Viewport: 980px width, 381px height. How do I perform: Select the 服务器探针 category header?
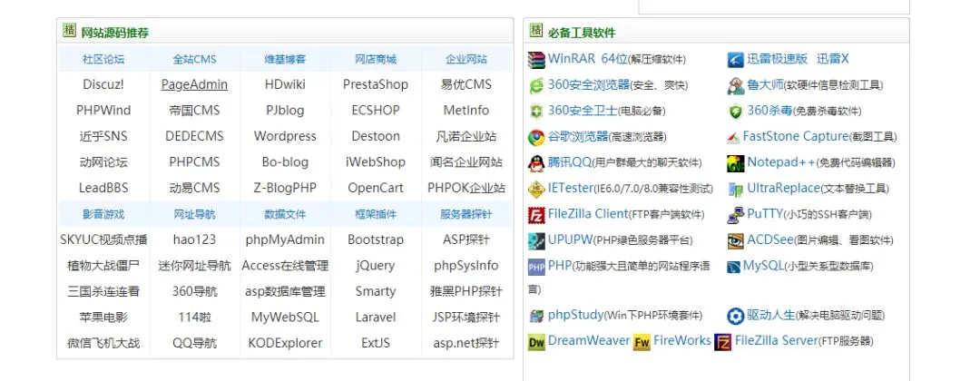point(466,214)
